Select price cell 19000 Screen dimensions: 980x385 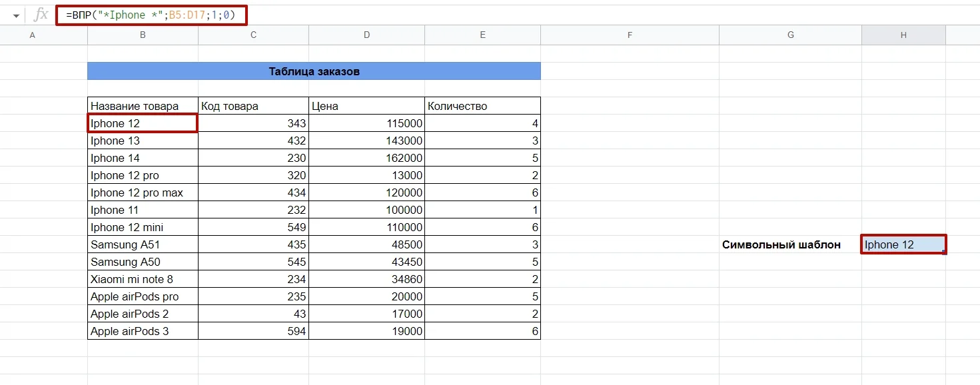click(x=366, y=331)
